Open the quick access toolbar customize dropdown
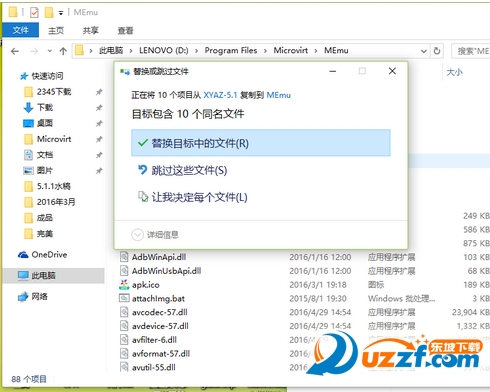Viewport: 490px width, 392px height. [x=61, y=13]
